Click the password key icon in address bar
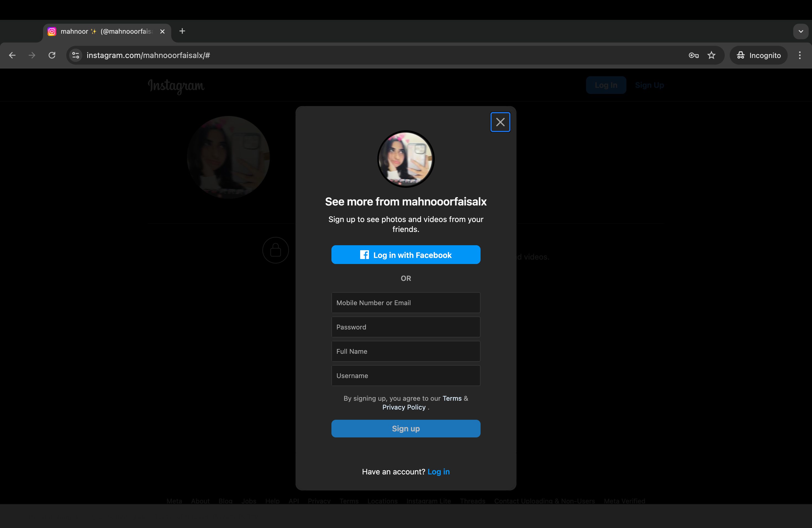This screenshot has height=528, width=812. pos(694,55)
